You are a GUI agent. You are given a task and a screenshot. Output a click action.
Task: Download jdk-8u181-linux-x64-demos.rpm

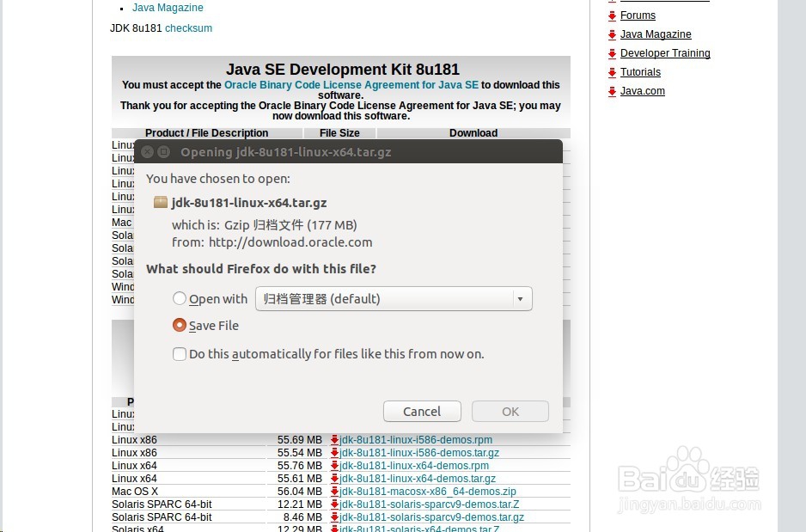414,466
